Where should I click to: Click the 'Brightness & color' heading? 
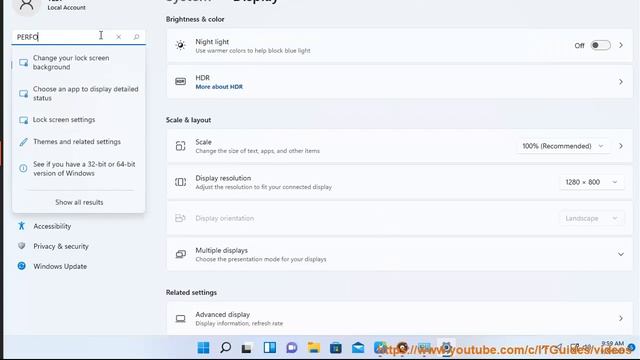195,19
